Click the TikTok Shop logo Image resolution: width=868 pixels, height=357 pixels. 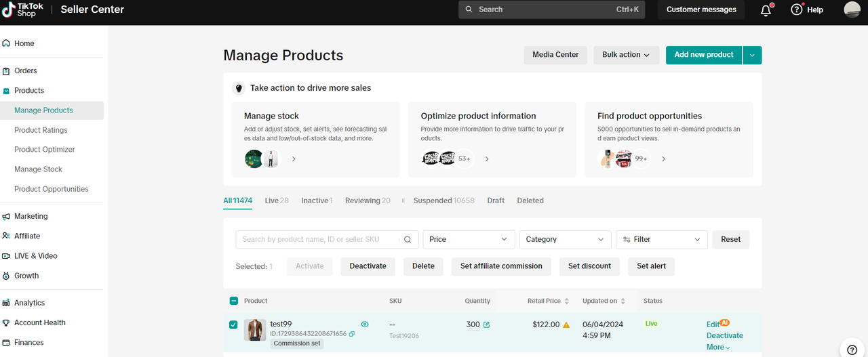tap(22, 9)
